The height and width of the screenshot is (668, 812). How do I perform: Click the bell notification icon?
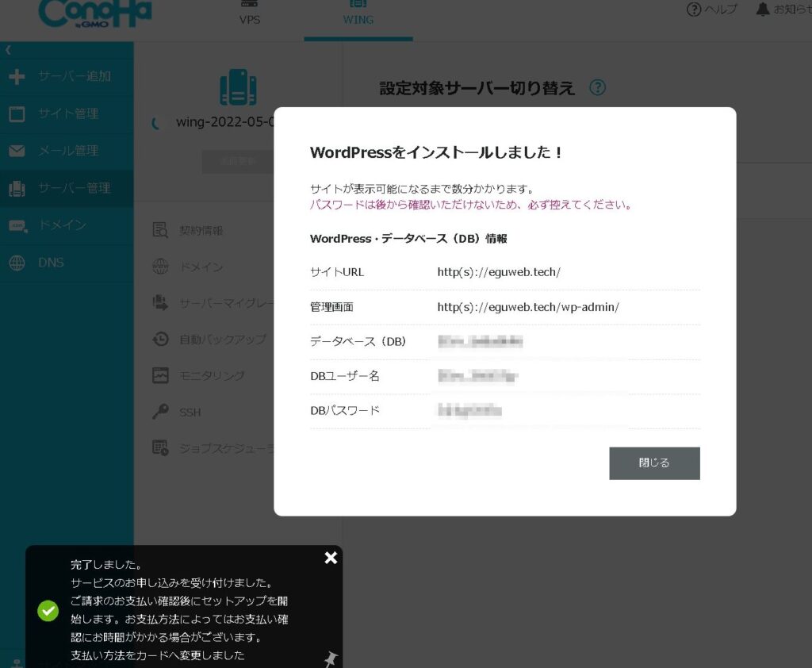[x=762, y=9]
